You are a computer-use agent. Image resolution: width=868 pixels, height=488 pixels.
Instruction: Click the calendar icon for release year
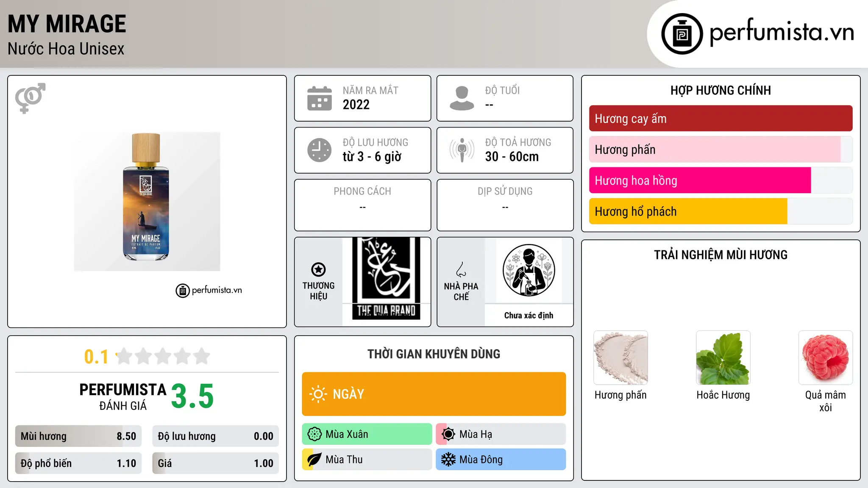[319, 98]
